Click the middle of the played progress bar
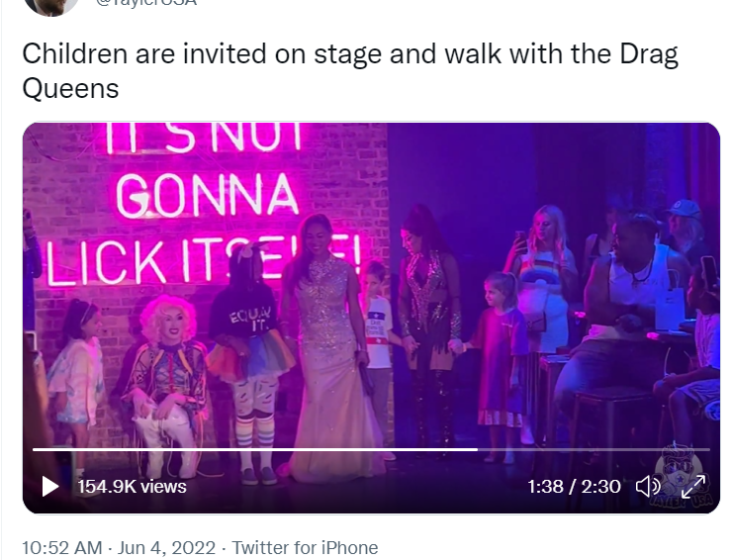The width and height of the screenshot is (730, 560). [x=254, y=449]
